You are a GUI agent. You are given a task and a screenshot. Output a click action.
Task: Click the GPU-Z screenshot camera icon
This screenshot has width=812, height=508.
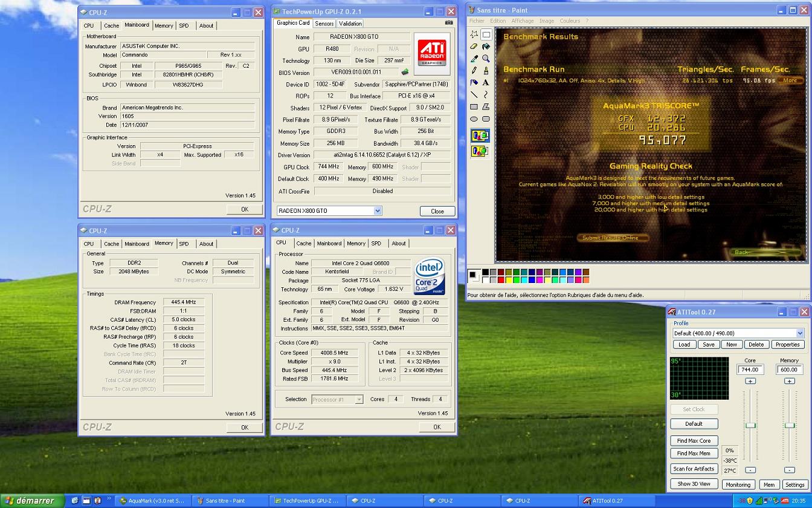(448, 23)
